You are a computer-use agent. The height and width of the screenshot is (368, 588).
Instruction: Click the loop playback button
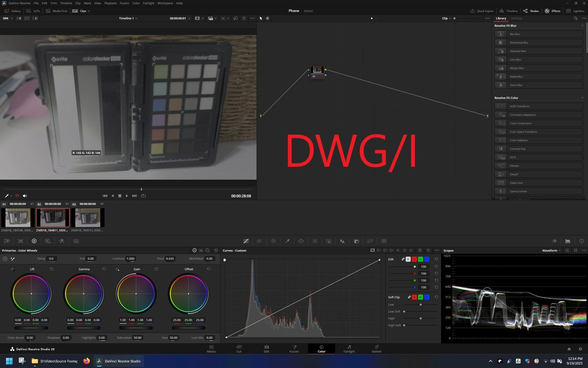coord(143,196)
